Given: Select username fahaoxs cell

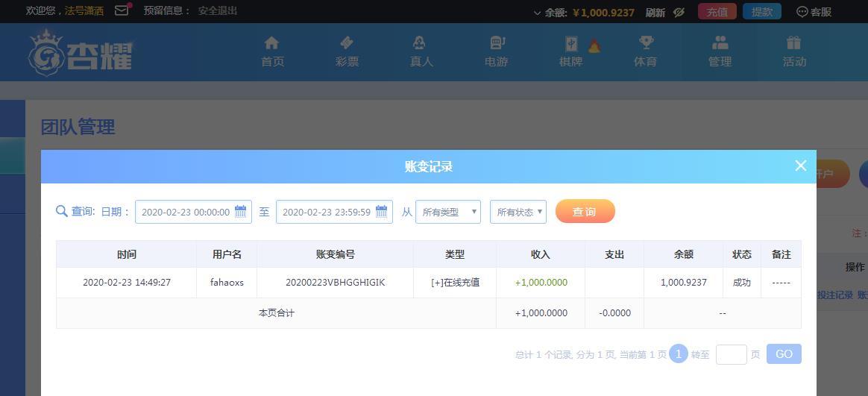Looking at the screenshot, I should coord(227,283).
